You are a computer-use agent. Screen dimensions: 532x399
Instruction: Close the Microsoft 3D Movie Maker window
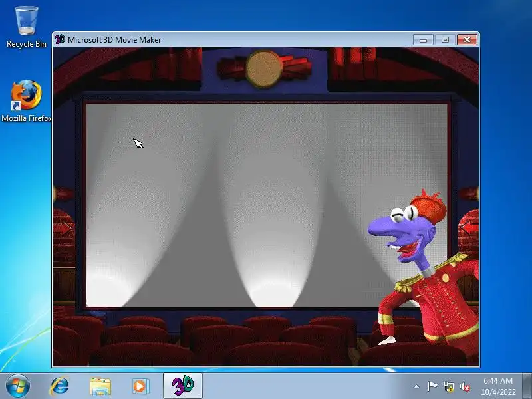[467, 40]
